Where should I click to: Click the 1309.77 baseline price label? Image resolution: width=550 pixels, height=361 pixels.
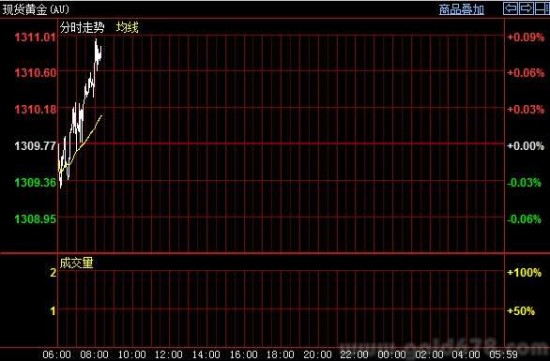click(x=35, y=146)
